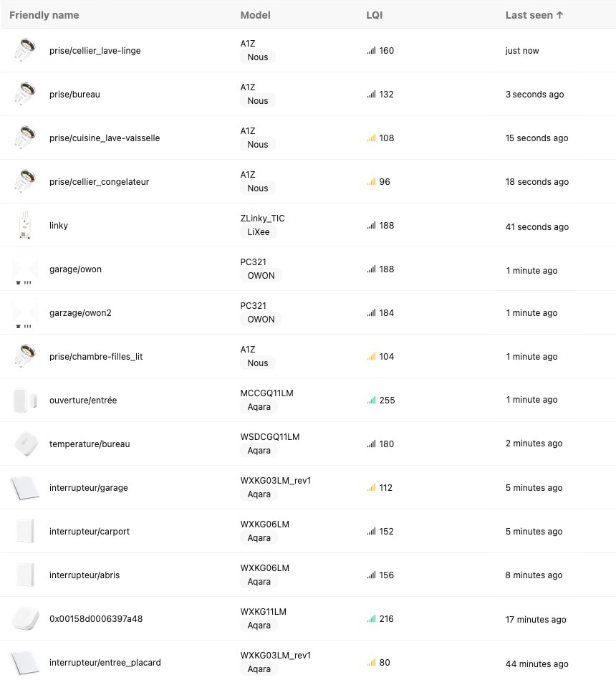This screenshot has height=690, width=616.
Task: Click the linky device image icon
Action: [x=24, y=226]
